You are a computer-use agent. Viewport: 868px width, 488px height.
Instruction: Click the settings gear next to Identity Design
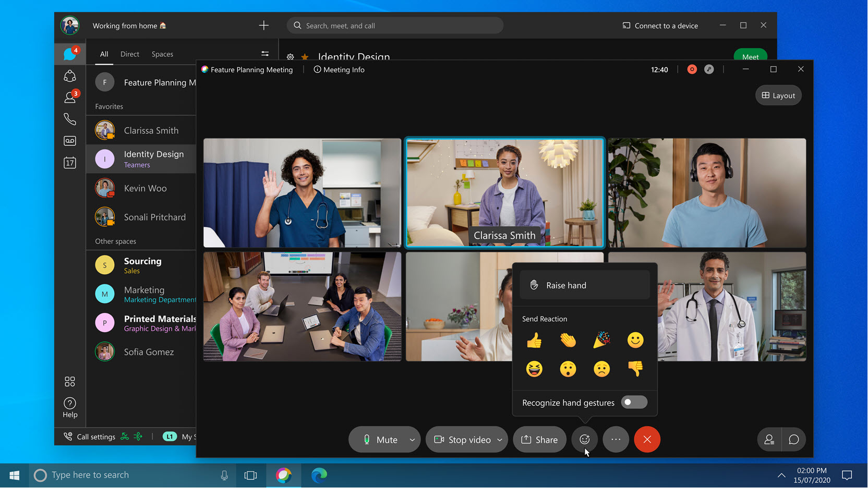291,57
